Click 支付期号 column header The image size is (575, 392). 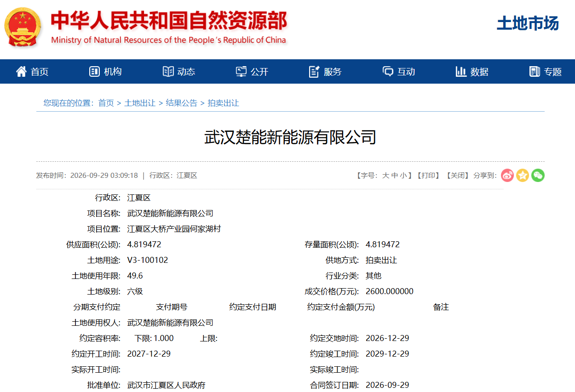(172, 307)
